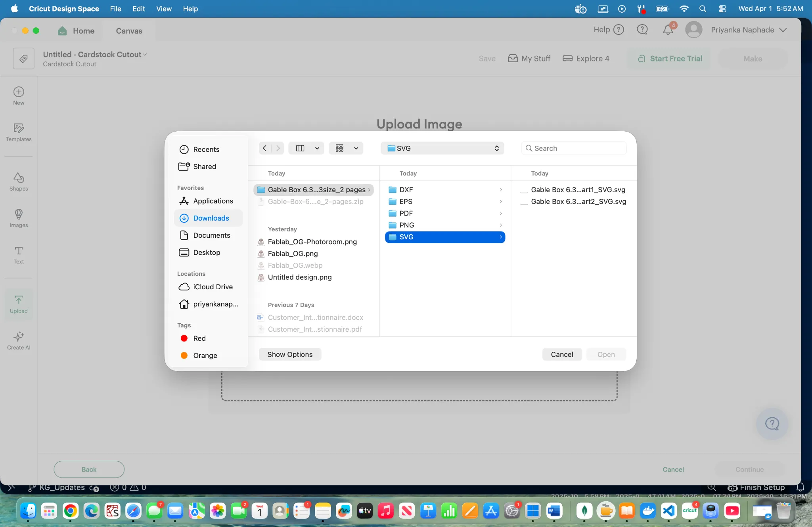The image size is (812, 527).
Task: Select Recents in the file dialog sidebar
Action: [208, 149]
